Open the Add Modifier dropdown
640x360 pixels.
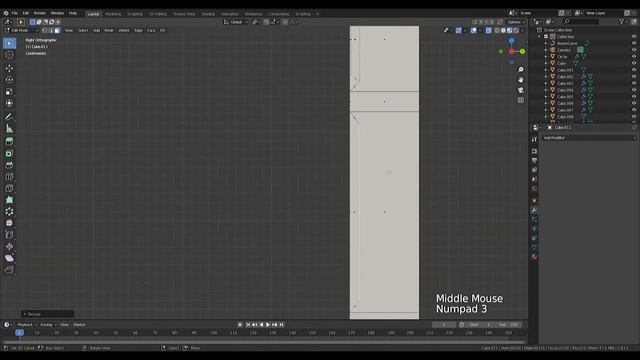[589, 138]
